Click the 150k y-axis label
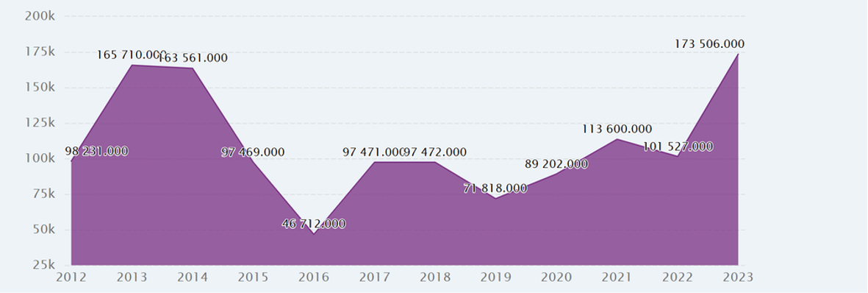The width and height of the screenshot is (868, 293). point(40,87)
